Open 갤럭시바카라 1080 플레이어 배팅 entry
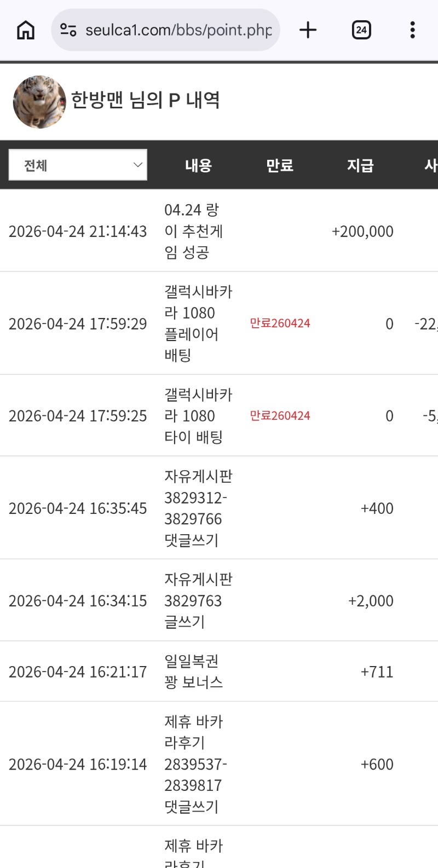 (x=198, y=323)
